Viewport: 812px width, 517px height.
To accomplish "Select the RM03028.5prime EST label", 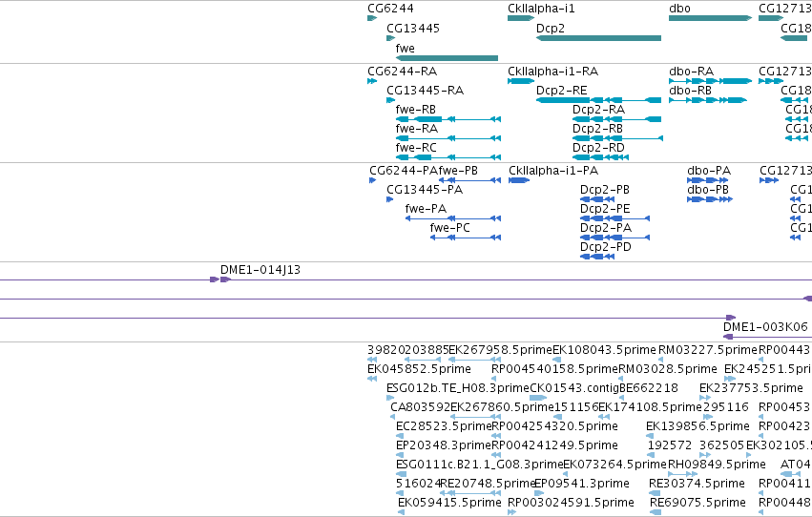I will [x=668, y=369].
